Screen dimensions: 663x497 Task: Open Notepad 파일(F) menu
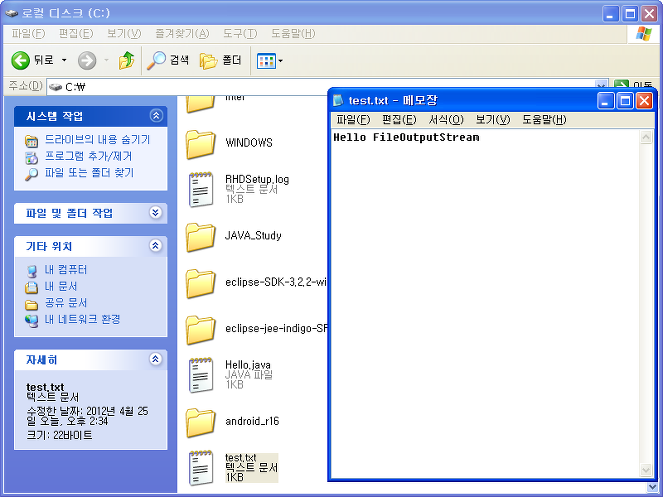353,120
